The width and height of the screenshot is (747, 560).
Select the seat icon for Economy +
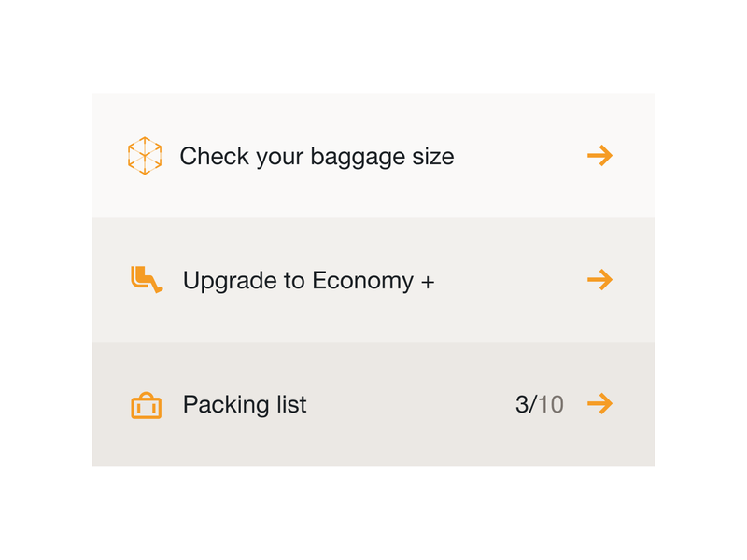(x=145, y=279)
